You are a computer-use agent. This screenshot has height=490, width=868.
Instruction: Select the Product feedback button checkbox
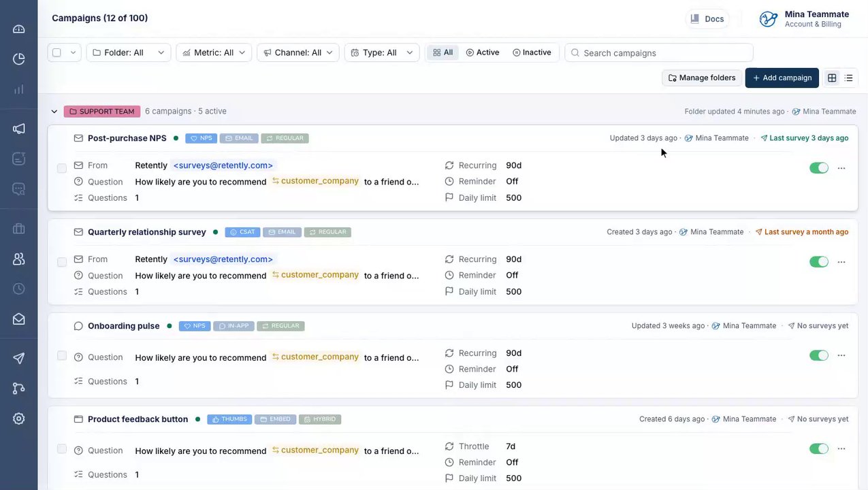point(62,448)
